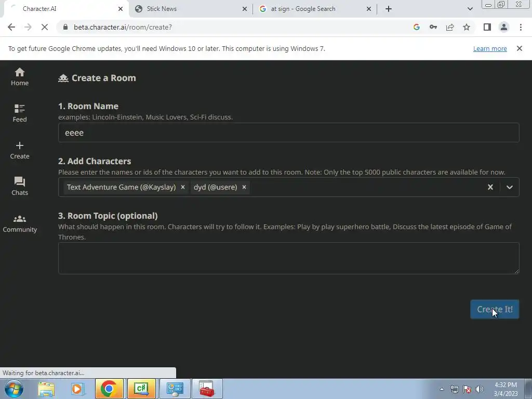532x399 pixels.
Task: Close the Stick News tab
Action: click(245, 9)
